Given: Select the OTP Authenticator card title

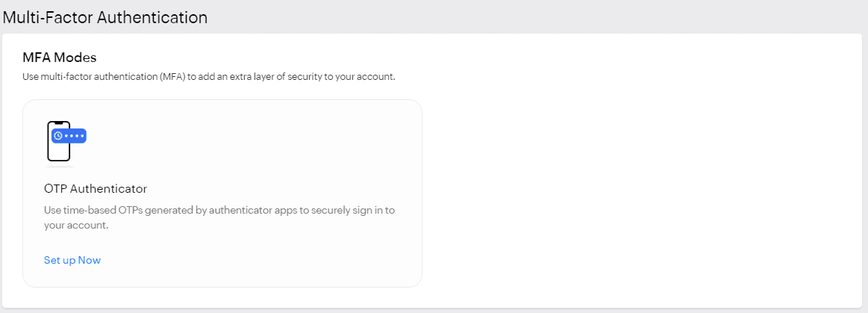Looking at the screenshot, I should 95,188.
